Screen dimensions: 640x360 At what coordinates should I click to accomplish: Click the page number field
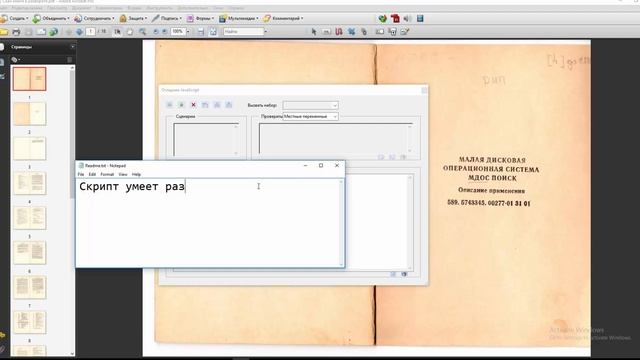(91, 31)
